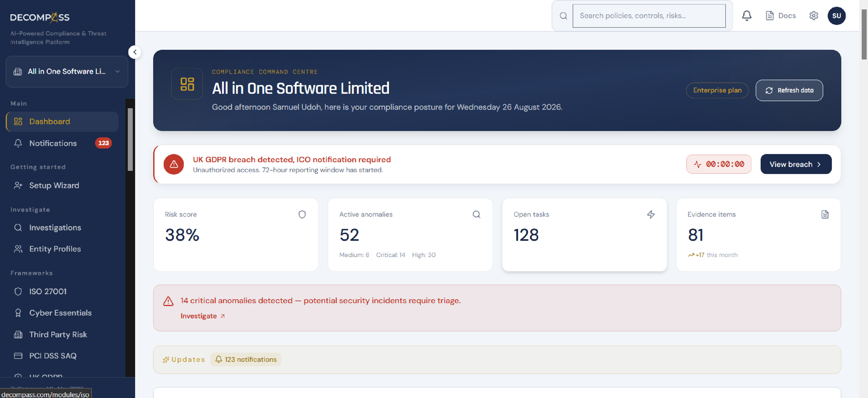The width and height of the screenshot is (868, 398).
Task: Open the settings gear icon
Action: click(814, 16)
